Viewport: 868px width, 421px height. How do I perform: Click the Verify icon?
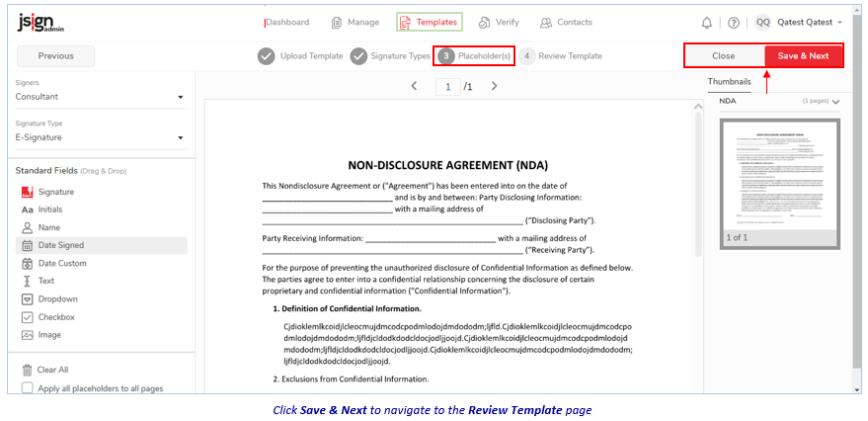[x=485, y=23]
